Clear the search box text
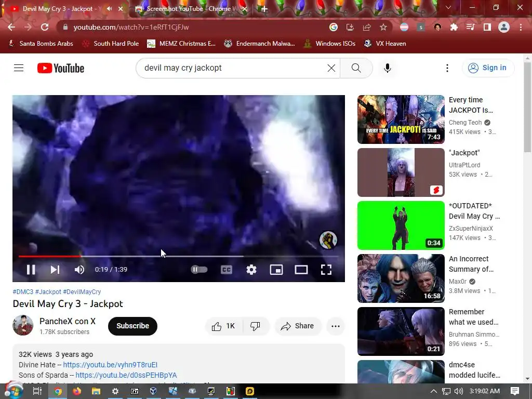This screenshot has height=399, width=532. click(x=331, y=68)
